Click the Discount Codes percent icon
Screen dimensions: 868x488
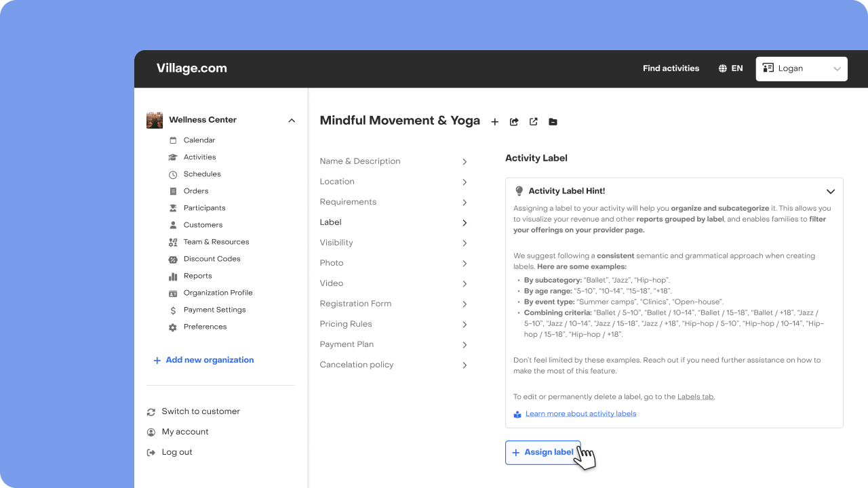(173, 259)
